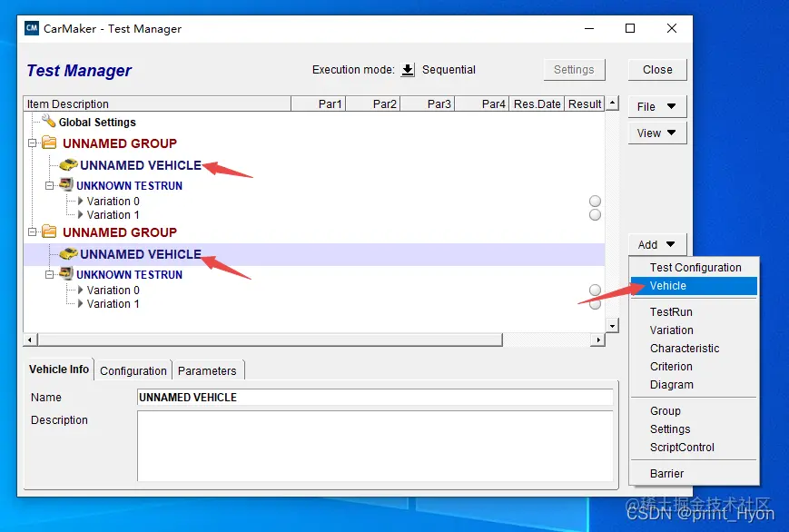Click the result circle for first Variation 0
This screenshot has width=789, height=532.
point(595,201)
